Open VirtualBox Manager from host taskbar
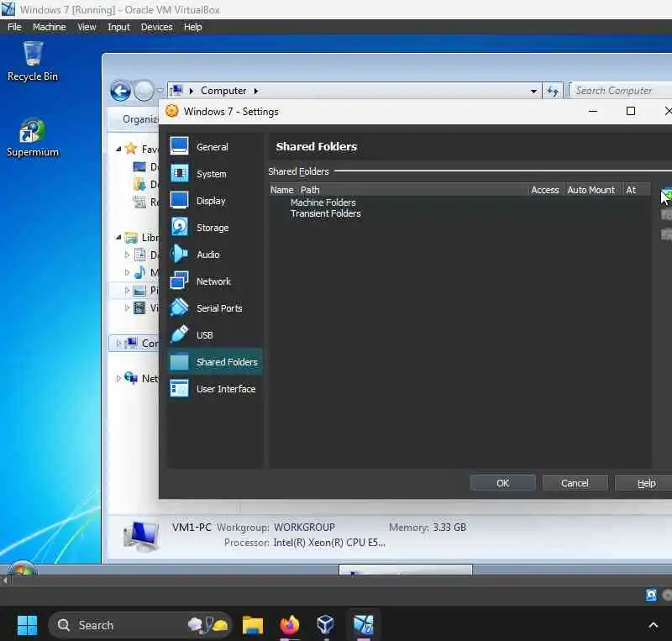 coord(325,625)
